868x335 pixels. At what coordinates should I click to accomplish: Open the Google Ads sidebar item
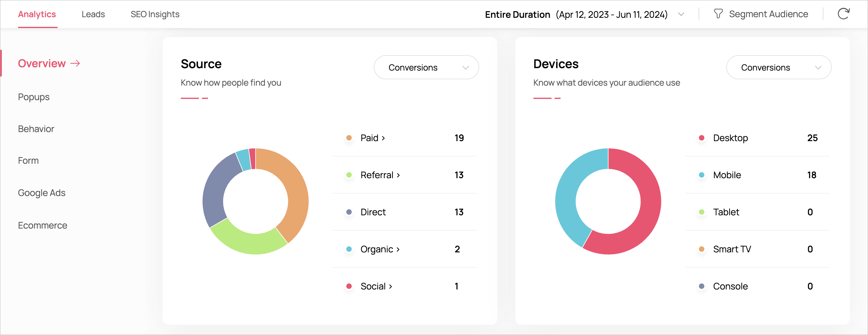(42, 193)
